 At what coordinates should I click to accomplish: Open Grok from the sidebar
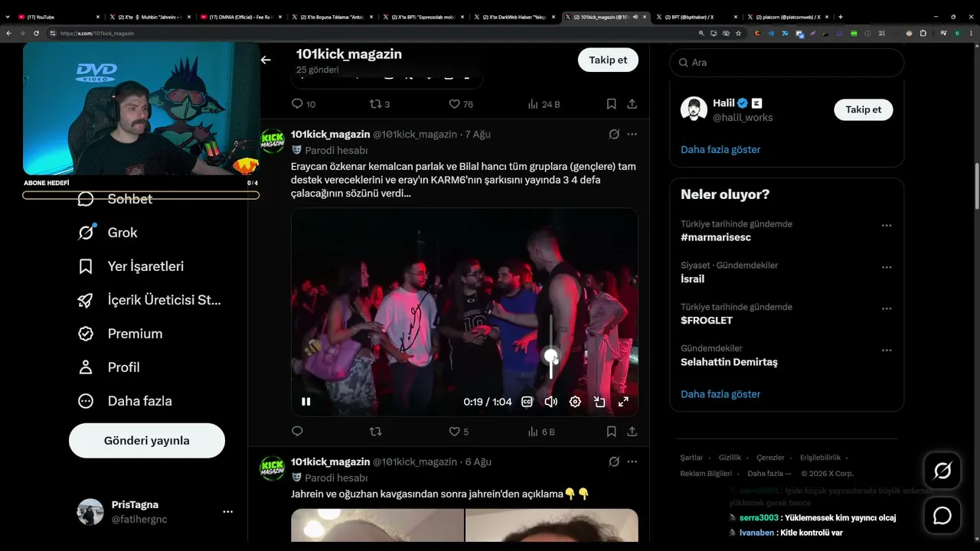click(108, 233)
